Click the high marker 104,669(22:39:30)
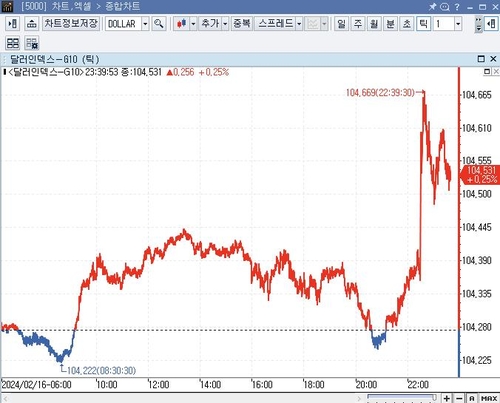Screen dimensions: 500x403 pos(380,92)
